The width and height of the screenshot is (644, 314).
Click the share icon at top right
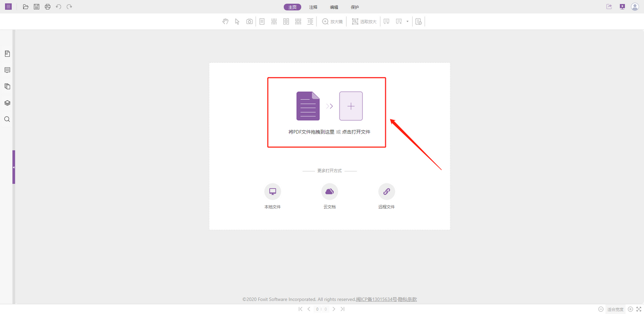click(609, 7)
